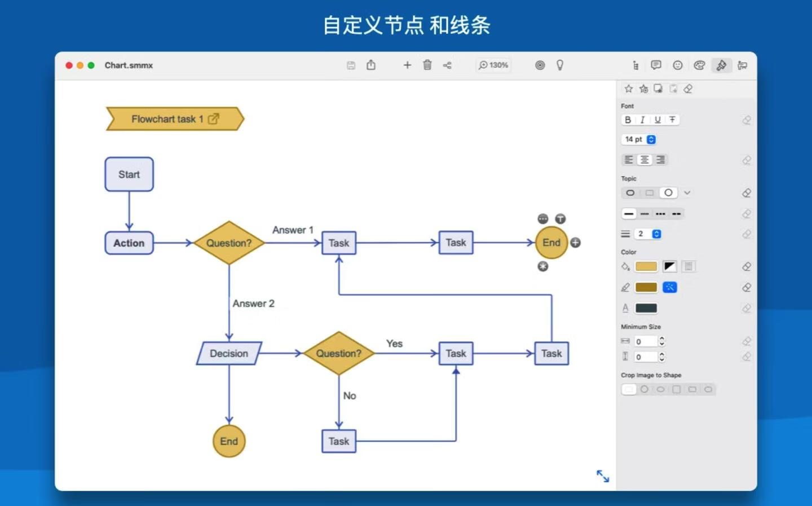The height and width of the screenshot is (506, 812).
Task: Reset fill color with its eraser
Action: tap(747, 266)
